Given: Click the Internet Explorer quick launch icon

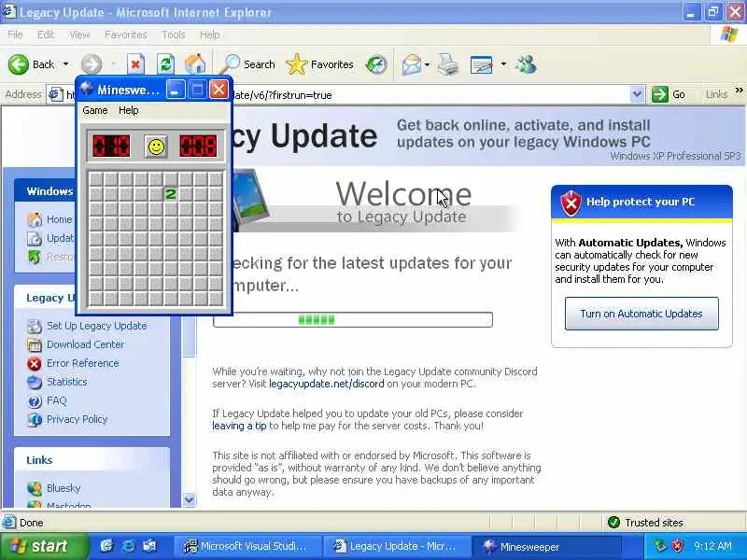Looking at the screenshot, I should point(129,546).
